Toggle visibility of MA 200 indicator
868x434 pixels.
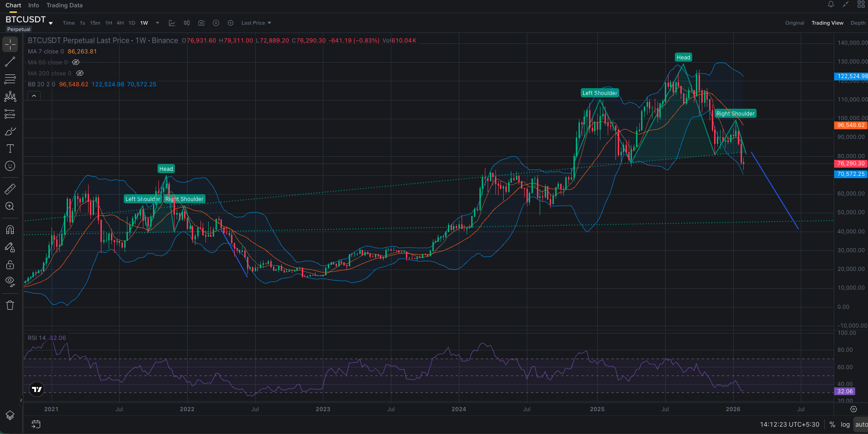coord(80,73)
